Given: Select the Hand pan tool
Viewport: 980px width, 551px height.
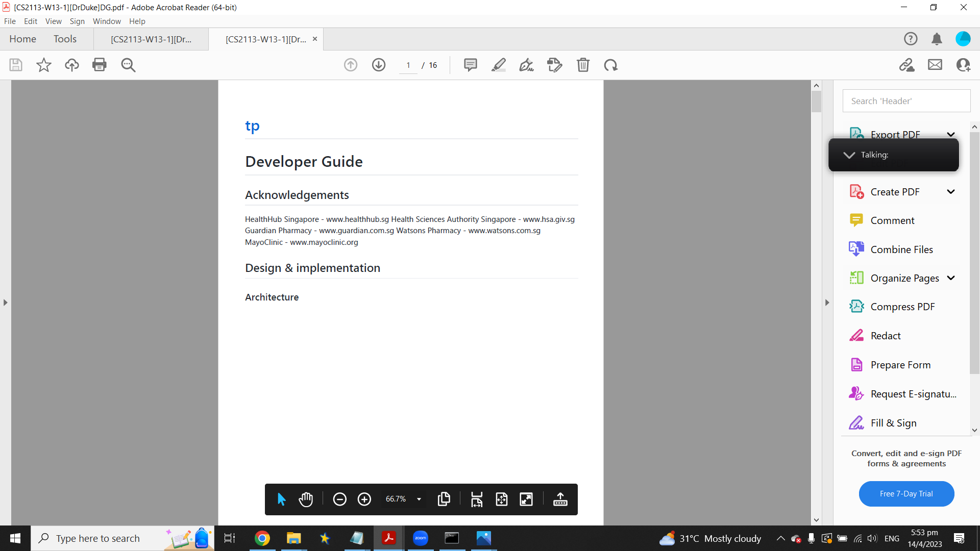Looking at the screenshot, I should (306, 499).
